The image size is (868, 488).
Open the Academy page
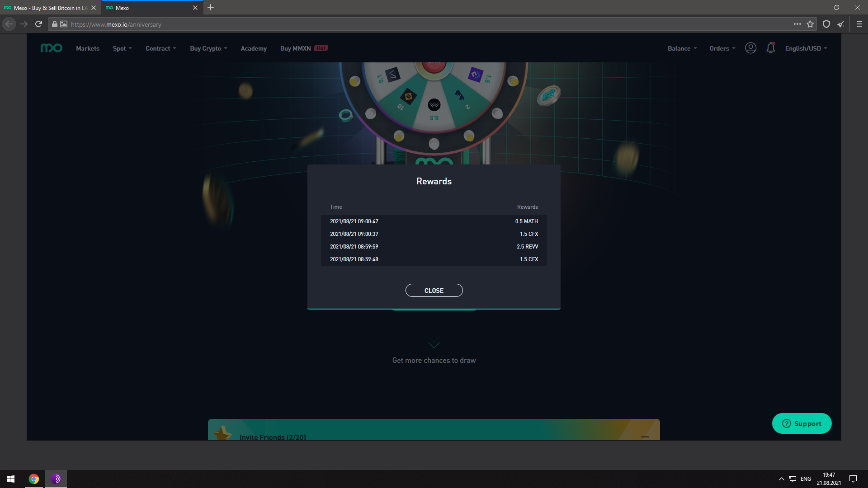(254, 48)
